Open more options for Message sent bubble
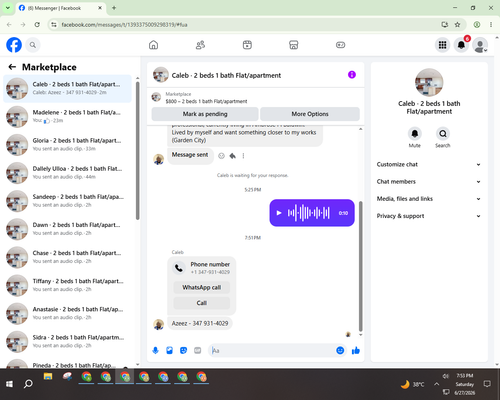 point(243,156)
